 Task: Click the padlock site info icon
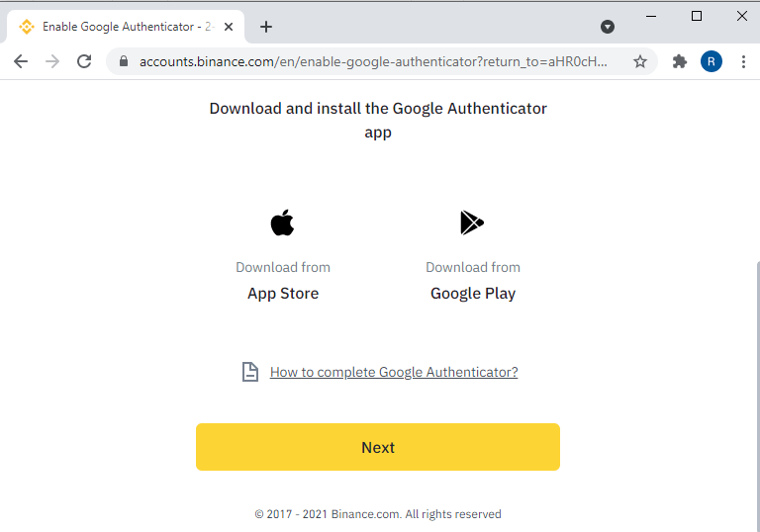click(x=124, y=61)
